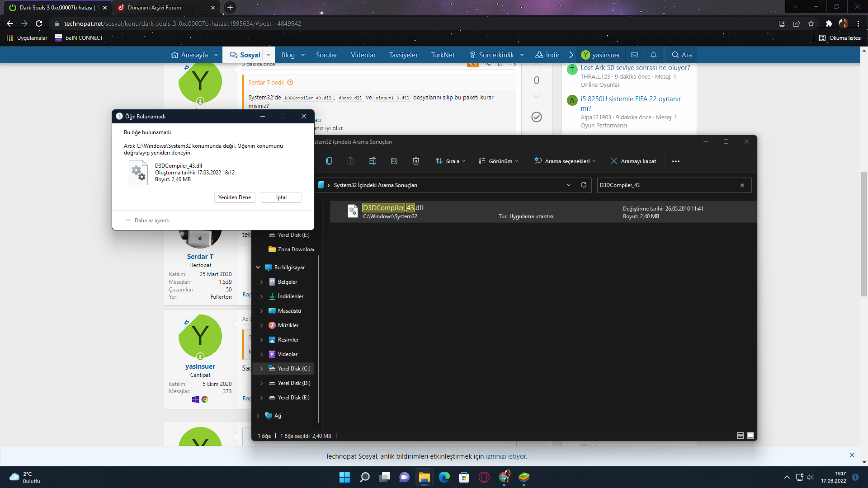
Task: Switch to Donanım Arşivi Forum tab
Action: (155, 8)
